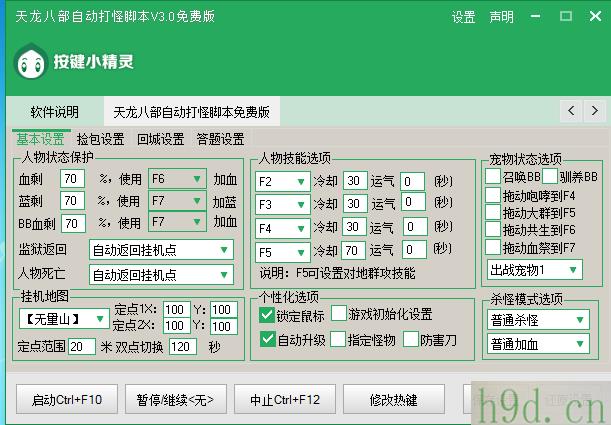This screenshot has height=425, width=611.
Task: Open the 捡包设置 sub-tab
Action: pyautogui.click(x=101, y=139)
